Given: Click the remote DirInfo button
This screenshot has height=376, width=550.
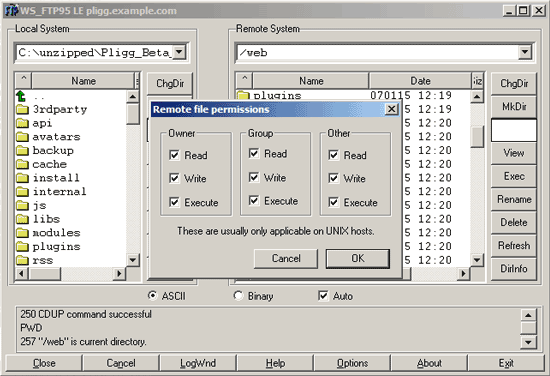Looking at the screenshot, I should [514, 269].
